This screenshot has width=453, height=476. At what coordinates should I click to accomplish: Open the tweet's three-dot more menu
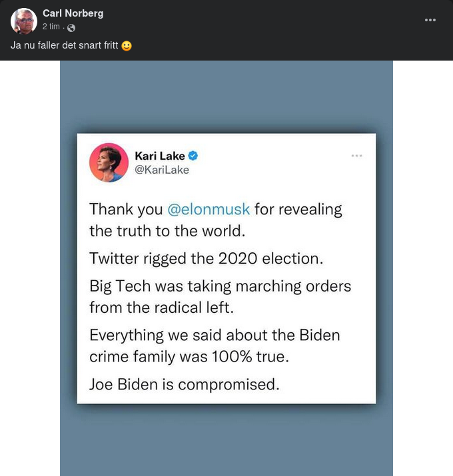pos(357,156)
